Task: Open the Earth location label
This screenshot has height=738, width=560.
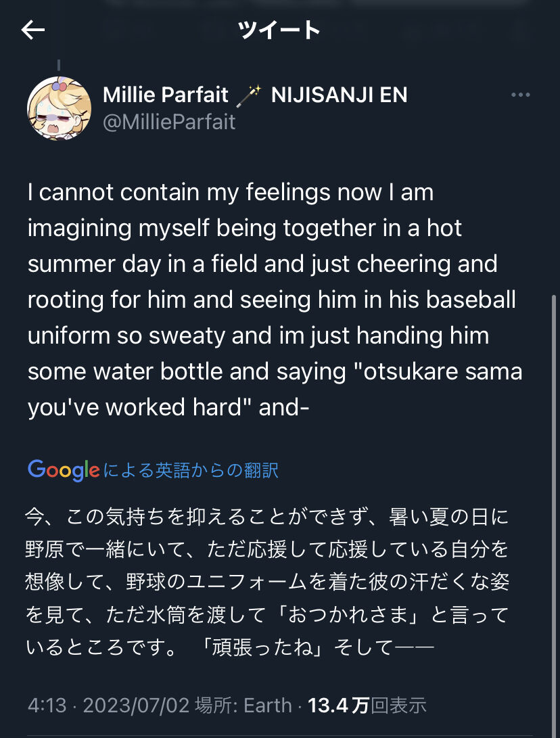Action: coord(267,706)
